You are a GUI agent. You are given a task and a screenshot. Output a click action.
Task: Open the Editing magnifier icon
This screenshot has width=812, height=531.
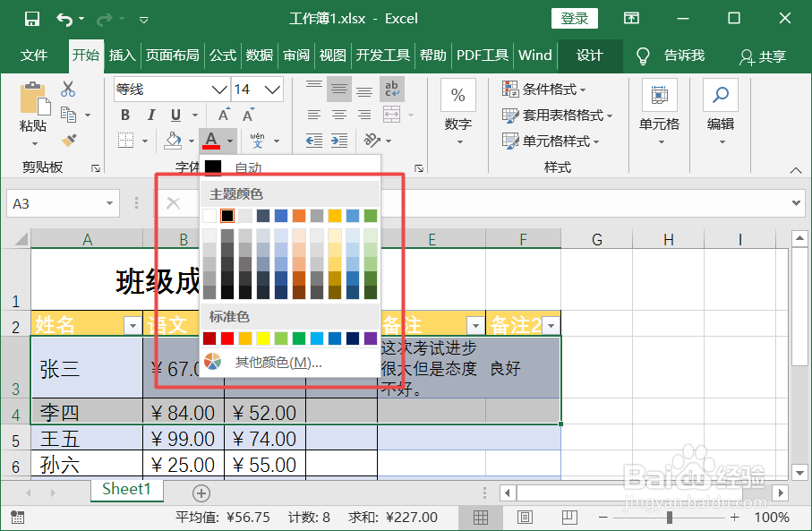coord(721,95)
